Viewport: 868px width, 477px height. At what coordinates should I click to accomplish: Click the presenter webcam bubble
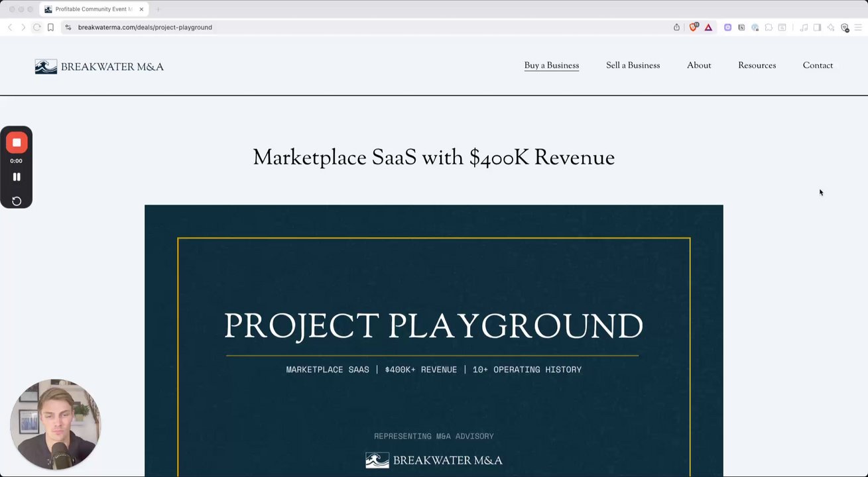55,424
